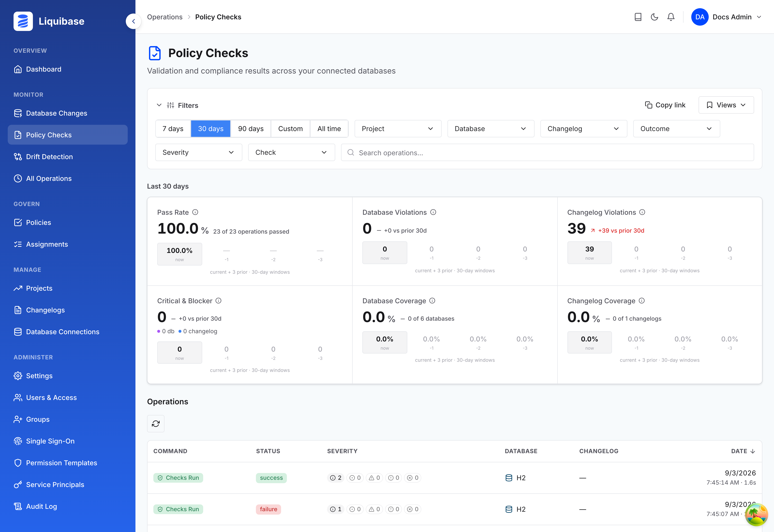Image resolution: width=774 pixels, height=532 pixels.
Task: Click the Changelog Violations info icon
Action: pos(642,212)
